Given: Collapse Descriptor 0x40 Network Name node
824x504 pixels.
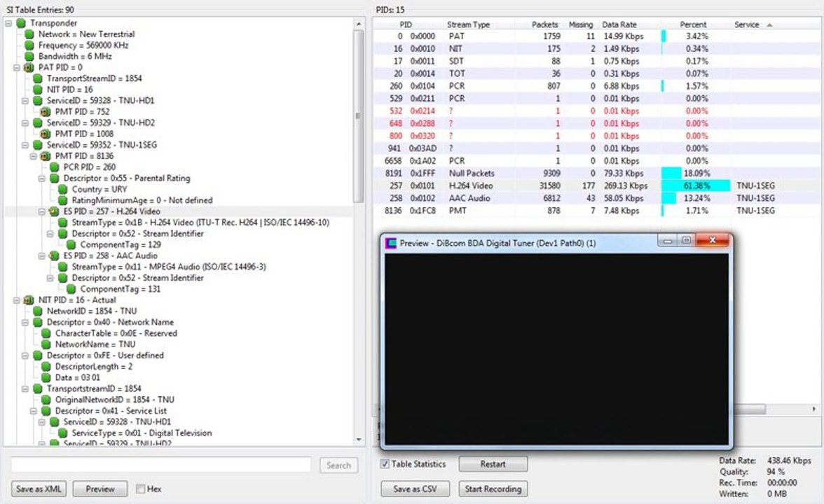Looking at the screenshot, I should point(25,322).
